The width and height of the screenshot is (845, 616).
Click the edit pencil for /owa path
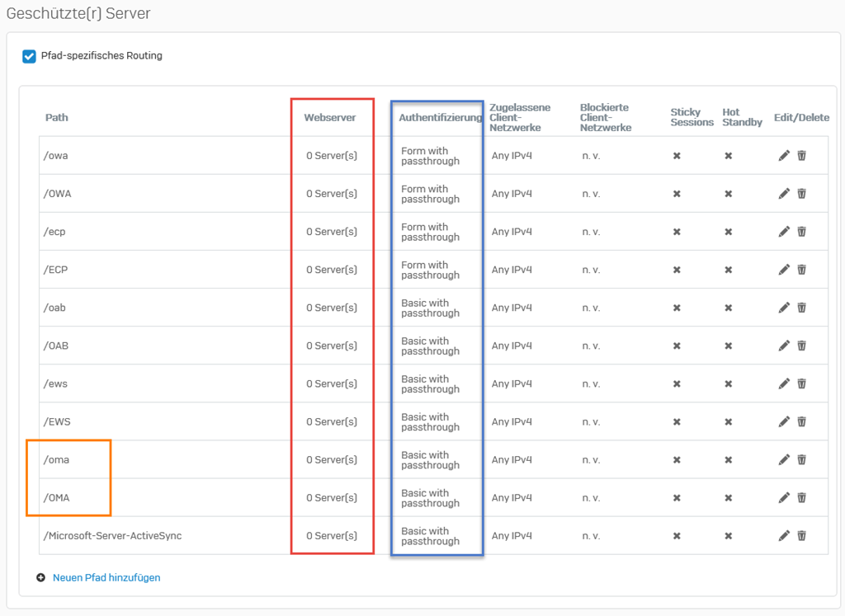tap(784, 156)
